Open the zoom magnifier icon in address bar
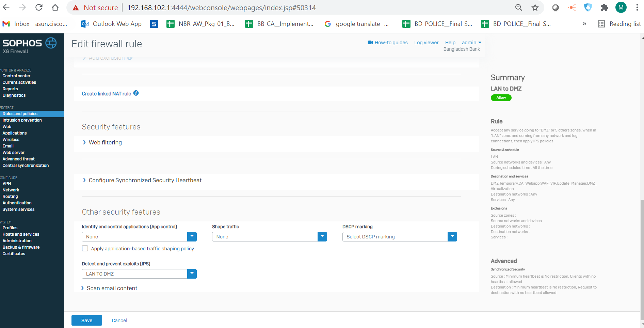Viewport: 644px width, 328px height. pos(518,7)
